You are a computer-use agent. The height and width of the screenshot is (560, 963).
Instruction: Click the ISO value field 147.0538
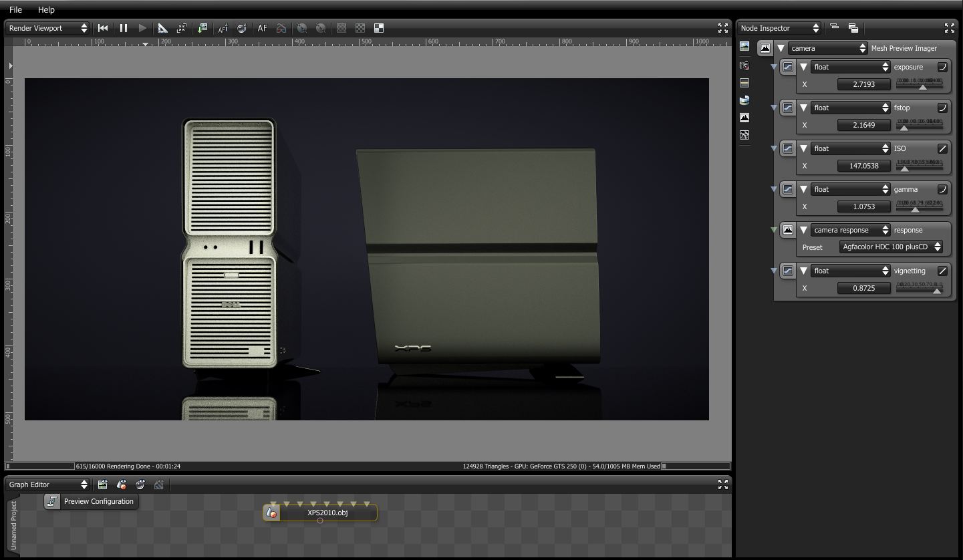(x=865, y=166)
